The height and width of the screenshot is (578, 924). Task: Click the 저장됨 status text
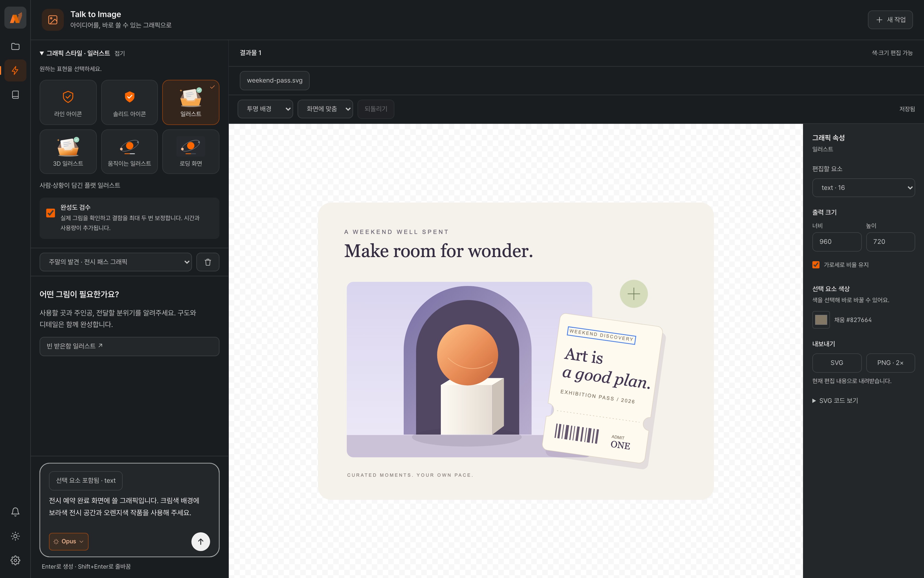tap(907, 109)
